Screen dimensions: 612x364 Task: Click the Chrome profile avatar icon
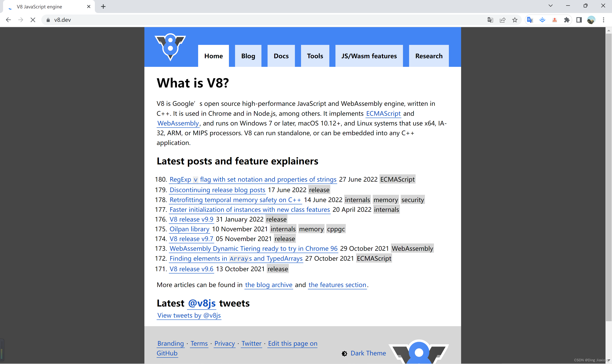(x=591, y=19)
